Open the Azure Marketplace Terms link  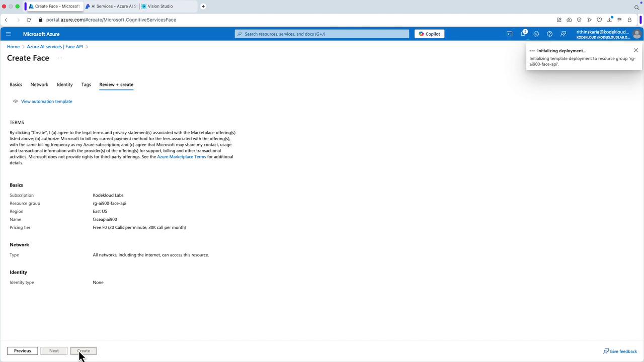182,157
